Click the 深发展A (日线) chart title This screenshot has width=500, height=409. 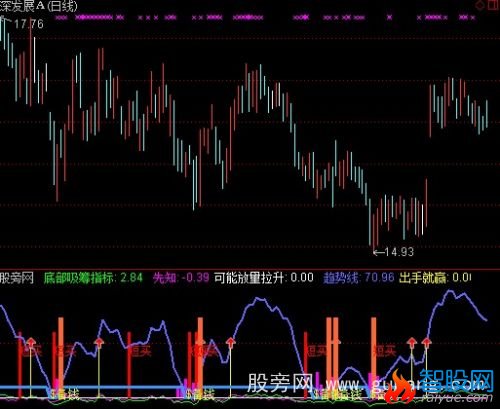pyautogui.click(x=39, y=6)
